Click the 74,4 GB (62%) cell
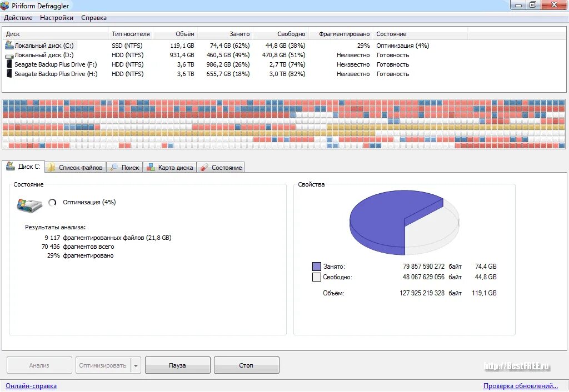569x392 pixels. click(x=229, y=46)
